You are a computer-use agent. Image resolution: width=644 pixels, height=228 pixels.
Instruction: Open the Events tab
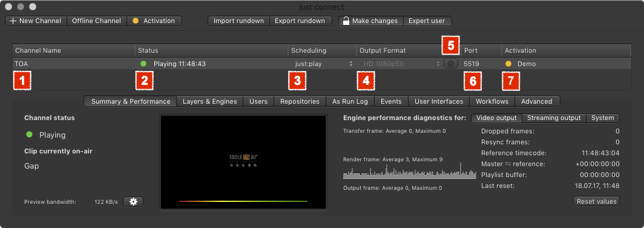(x=391, y=101)
